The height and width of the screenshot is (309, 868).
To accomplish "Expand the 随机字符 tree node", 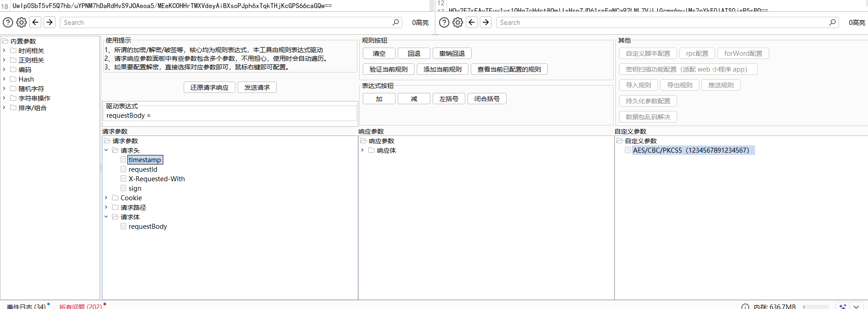I will (x=4, y=88).
